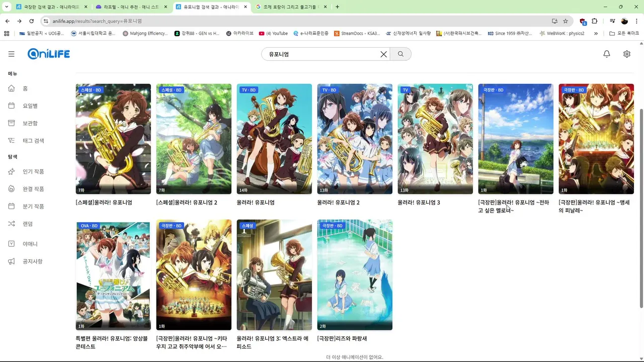Open 울려라! 유포니엄 2 poster thumbnail
This screenshot has height=362, width=644.
[355, 139]
